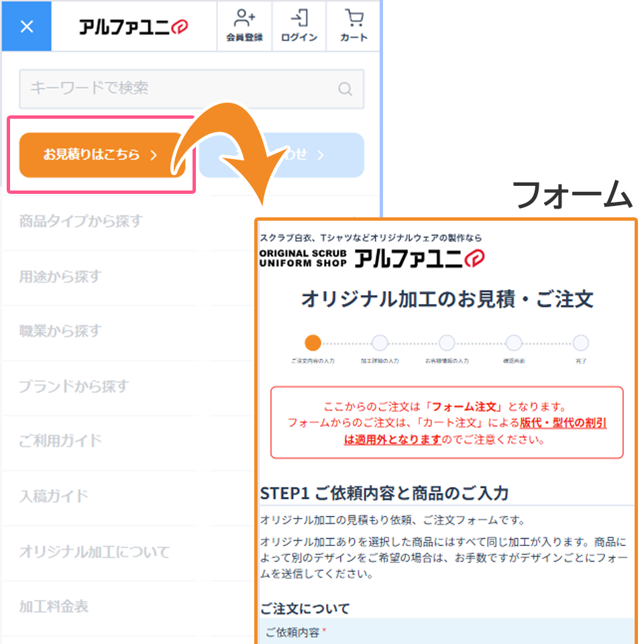This screenshot has height=644, width=644.
Task: Click the ログイン login icon
Action: pyautogui.click(x=299, y=26)
